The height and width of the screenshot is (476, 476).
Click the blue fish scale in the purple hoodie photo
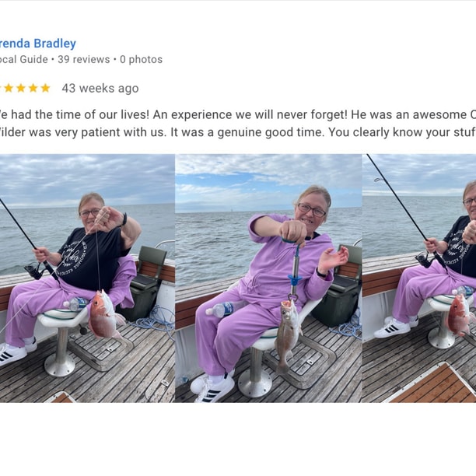coord(294,268)
